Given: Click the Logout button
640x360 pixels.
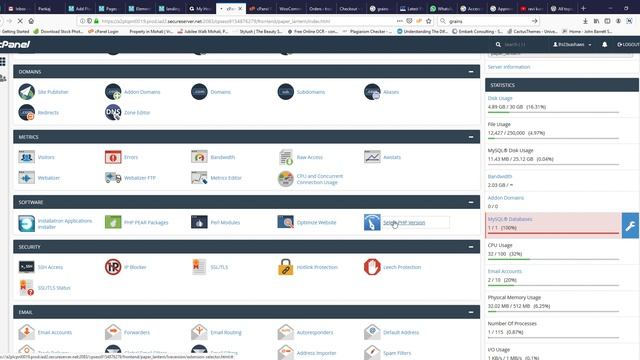Looking at the screenshot, I should 628,44.
